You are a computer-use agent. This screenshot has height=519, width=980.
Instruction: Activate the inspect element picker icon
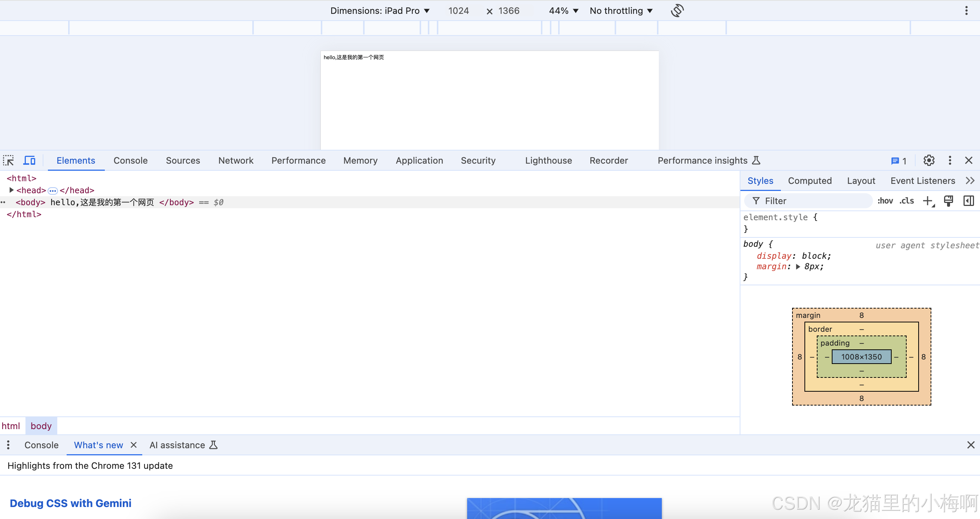click(x=8, y=161)
